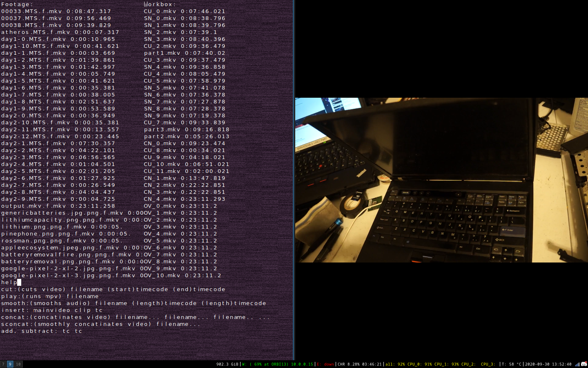
Task: Select the CN_4.mkv workbox entry
Action: coord(185,199)
